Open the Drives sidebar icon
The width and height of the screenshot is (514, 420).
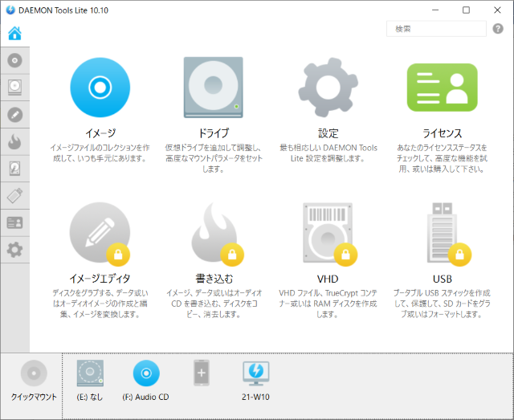14,88
